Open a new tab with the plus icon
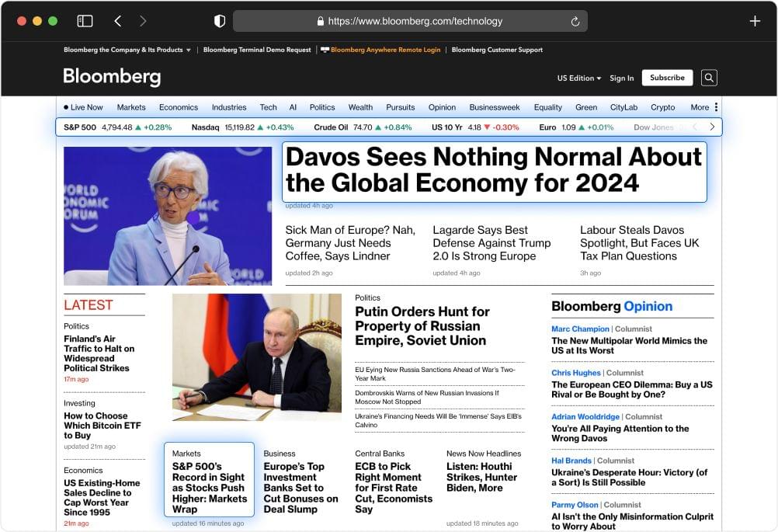This screenshot has height=532, width=778. [754, 20]
